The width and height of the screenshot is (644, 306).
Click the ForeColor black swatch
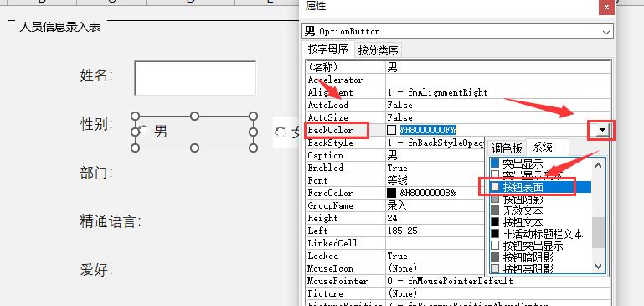[392, 193]
